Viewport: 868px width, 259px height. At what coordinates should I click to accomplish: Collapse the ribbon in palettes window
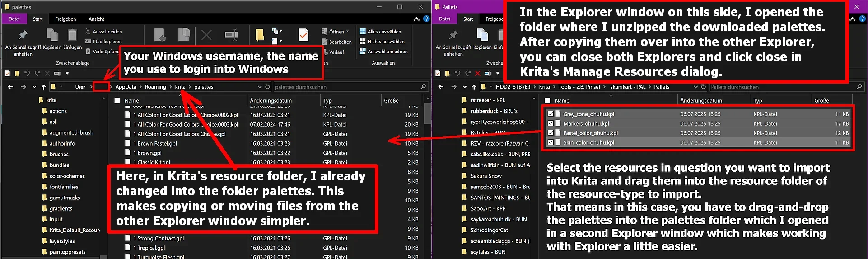coord(416,19)
